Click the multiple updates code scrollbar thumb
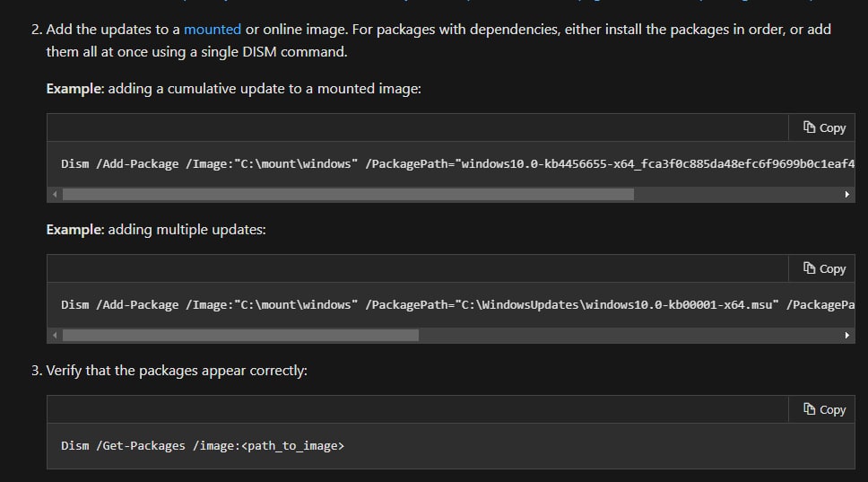 [240, 335]
